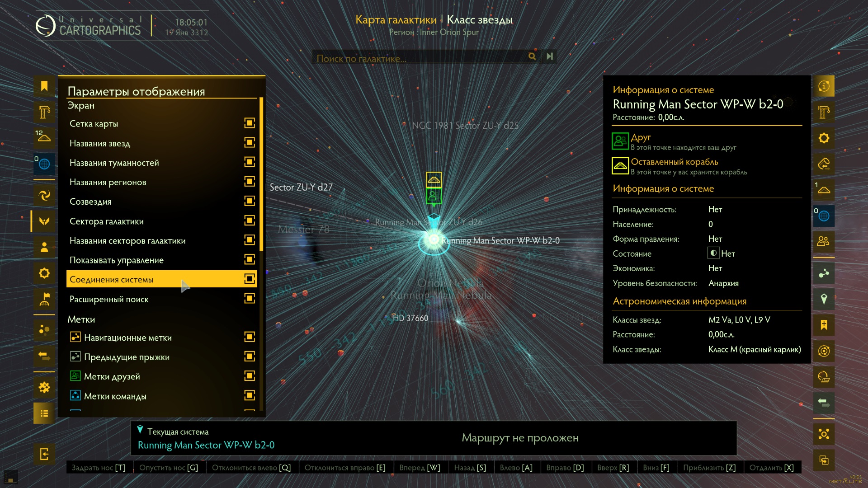
Task: Toggle Соединения системы display option
Action: click(x=250, y=279)
